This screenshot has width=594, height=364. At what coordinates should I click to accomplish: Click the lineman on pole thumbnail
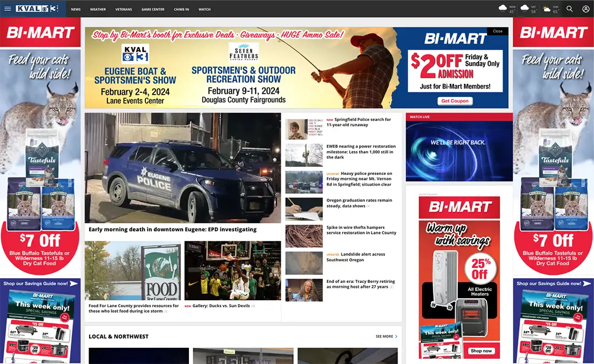point(304,155)
